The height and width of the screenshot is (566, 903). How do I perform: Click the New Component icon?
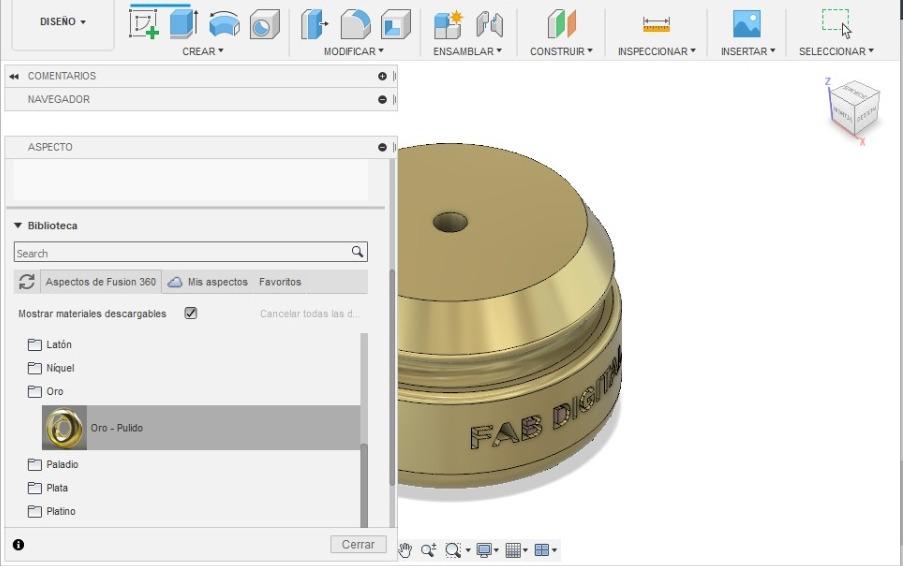click(448, 25)
